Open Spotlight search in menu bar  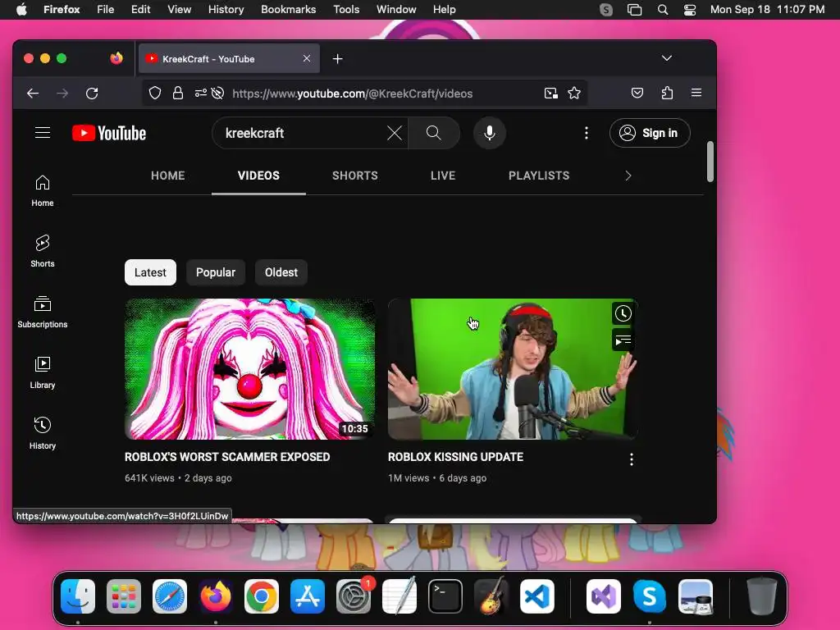point(663,10)
